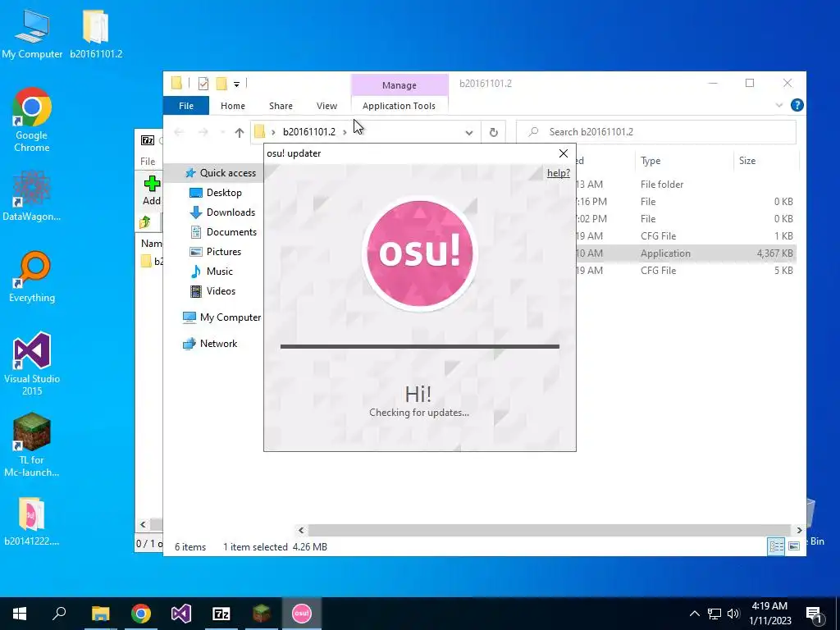Close the osu! updater dialog
This screenshot has width=840, height=630.
click(563, 153)
